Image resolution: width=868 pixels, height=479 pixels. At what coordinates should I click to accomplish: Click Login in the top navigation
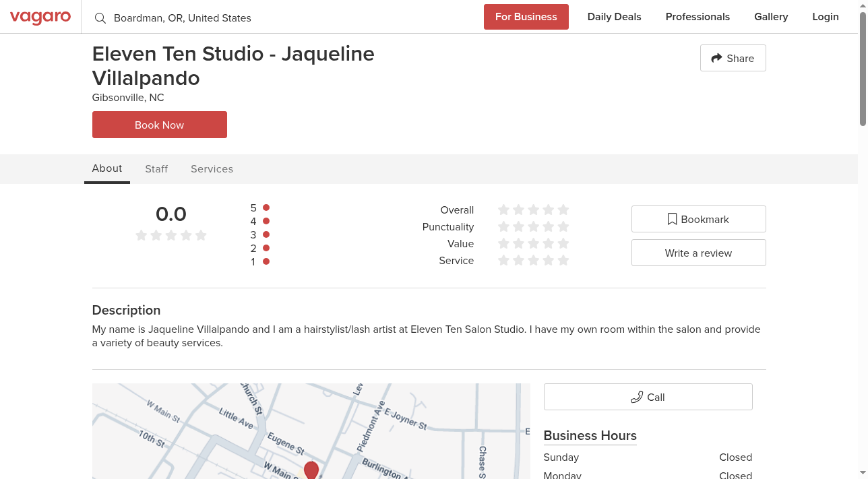[826, 17]
